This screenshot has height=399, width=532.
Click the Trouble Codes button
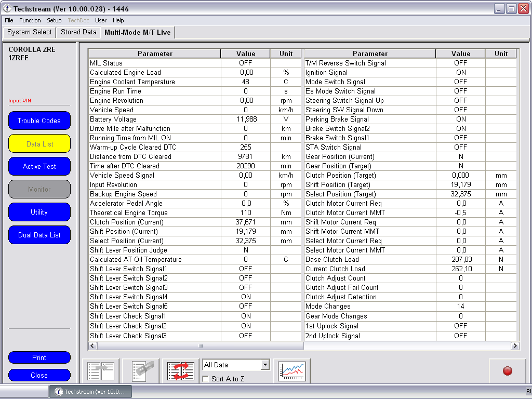tap(39, 121)
